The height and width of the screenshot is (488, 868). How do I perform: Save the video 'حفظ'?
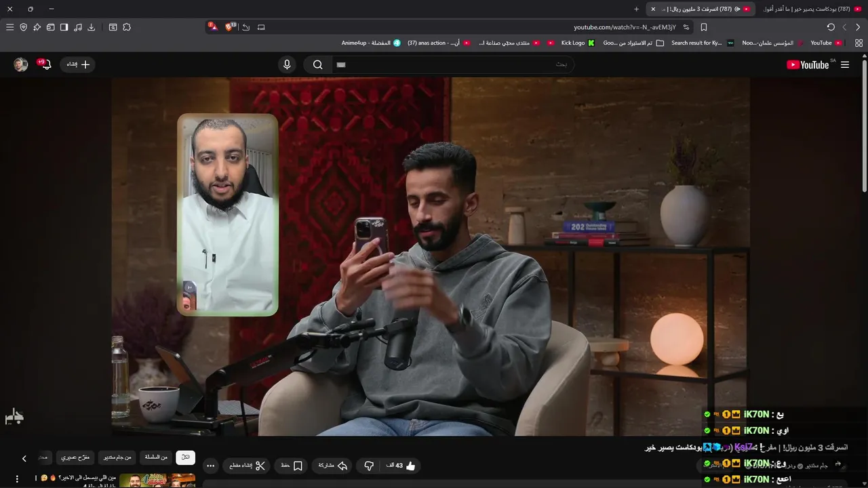coord(291,466)
